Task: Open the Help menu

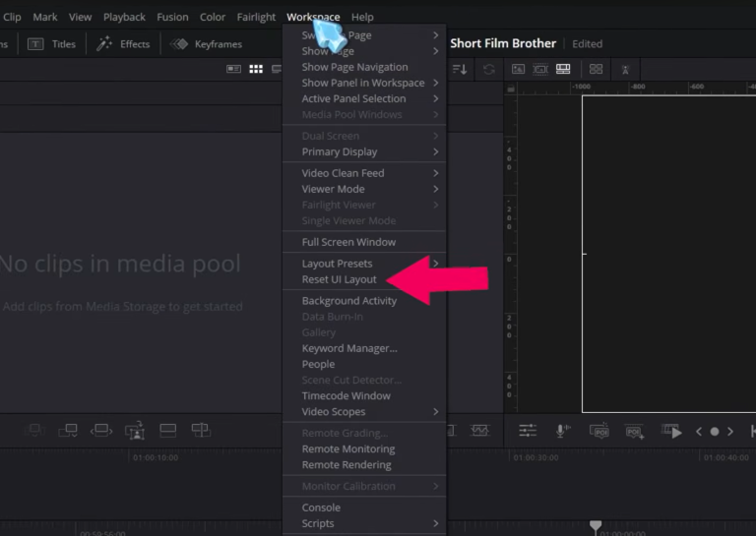Action: [x=362, y=17]
